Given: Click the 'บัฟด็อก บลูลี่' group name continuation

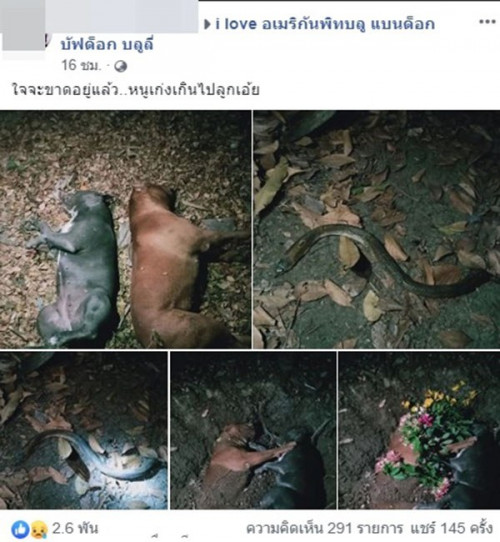Looking at the screenshot, I should point(107,45).
